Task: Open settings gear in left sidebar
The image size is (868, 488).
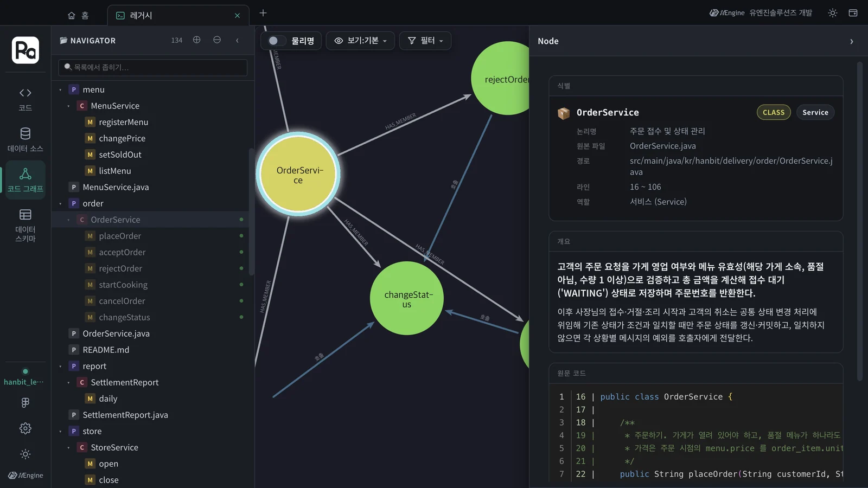Action: click(25, 428)
